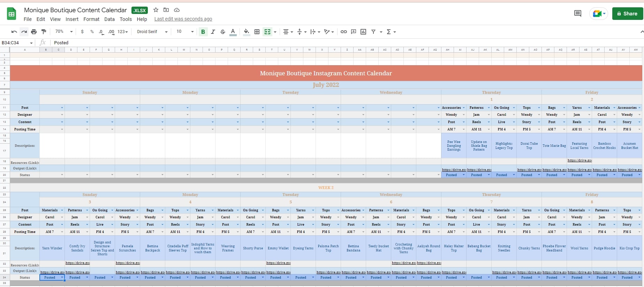Open the File menu
644x287 pixels.
[x=28, y=19]
